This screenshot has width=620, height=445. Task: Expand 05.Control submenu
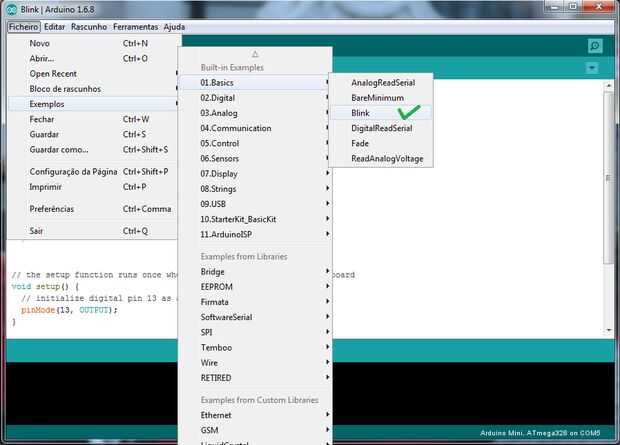tap(255, 144)
